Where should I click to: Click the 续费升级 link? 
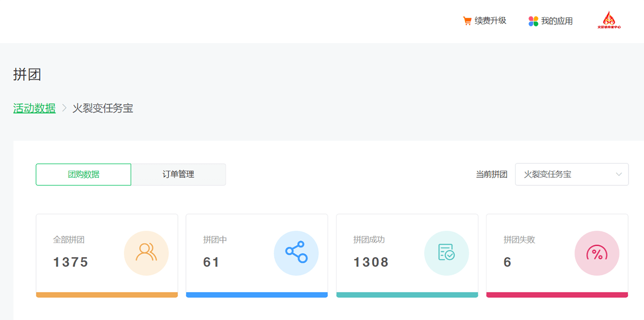(490, 21)
